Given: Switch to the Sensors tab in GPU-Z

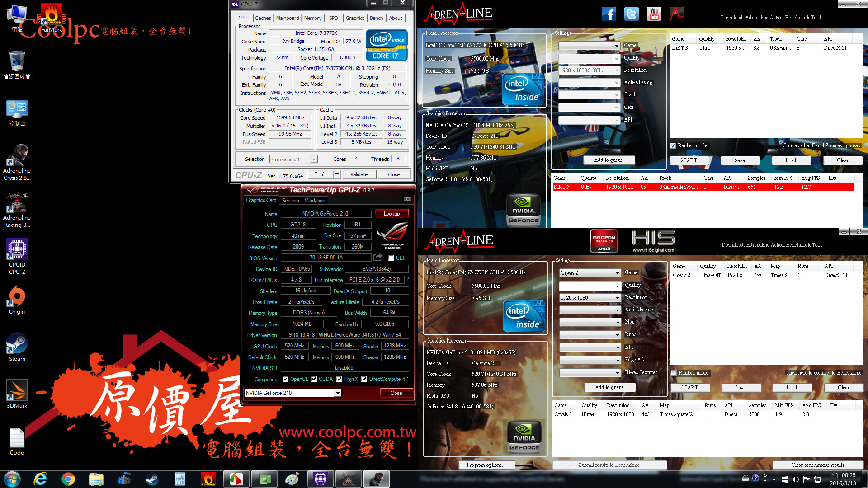Looking at the screenshot, I should (290, 201).
